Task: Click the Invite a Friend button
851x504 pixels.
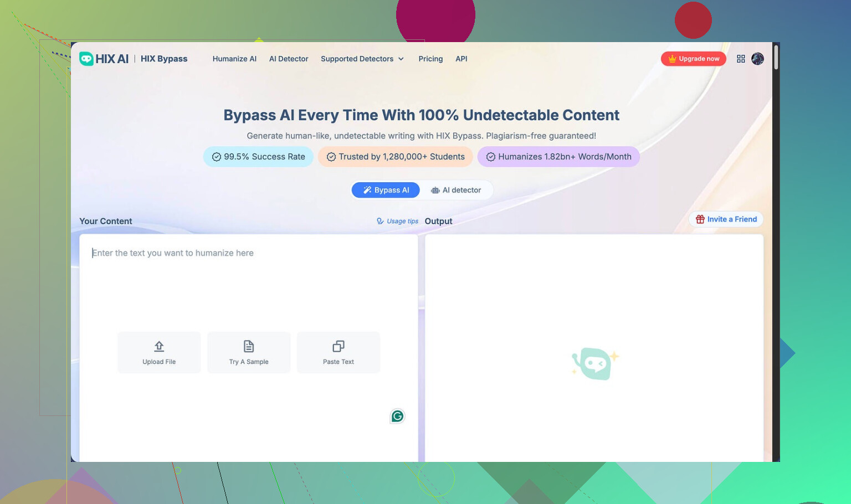Action: tap(726, 219)
